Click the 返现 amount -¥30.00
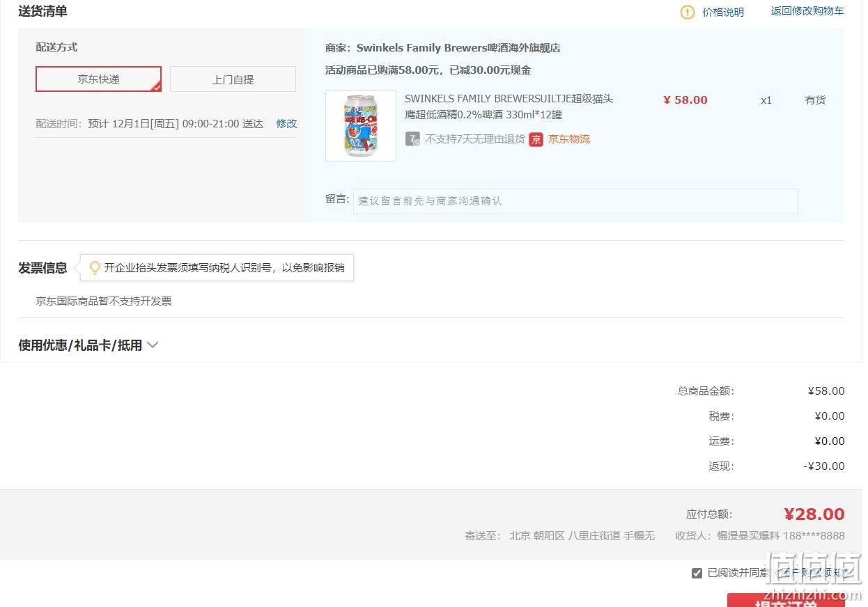 click(x=824, y=466)
